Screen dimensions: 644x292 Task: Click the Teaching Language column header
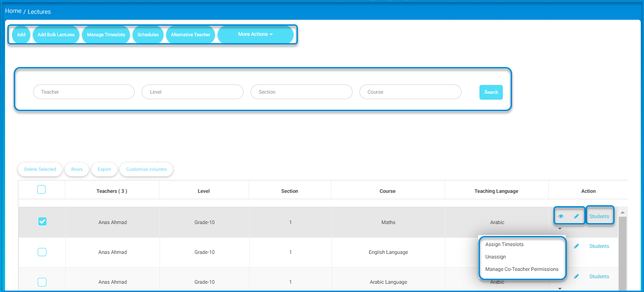[496, 191]
